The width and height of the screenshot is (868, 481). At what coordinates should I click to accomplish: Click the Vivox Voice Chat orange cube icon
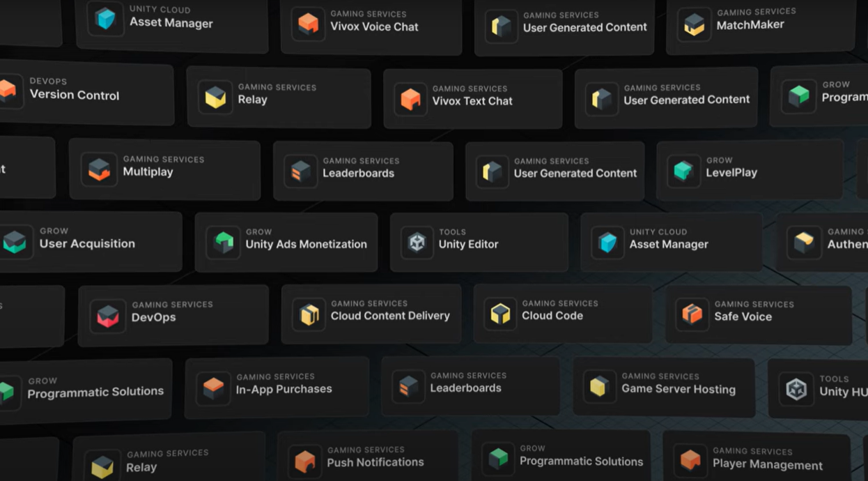308,24
